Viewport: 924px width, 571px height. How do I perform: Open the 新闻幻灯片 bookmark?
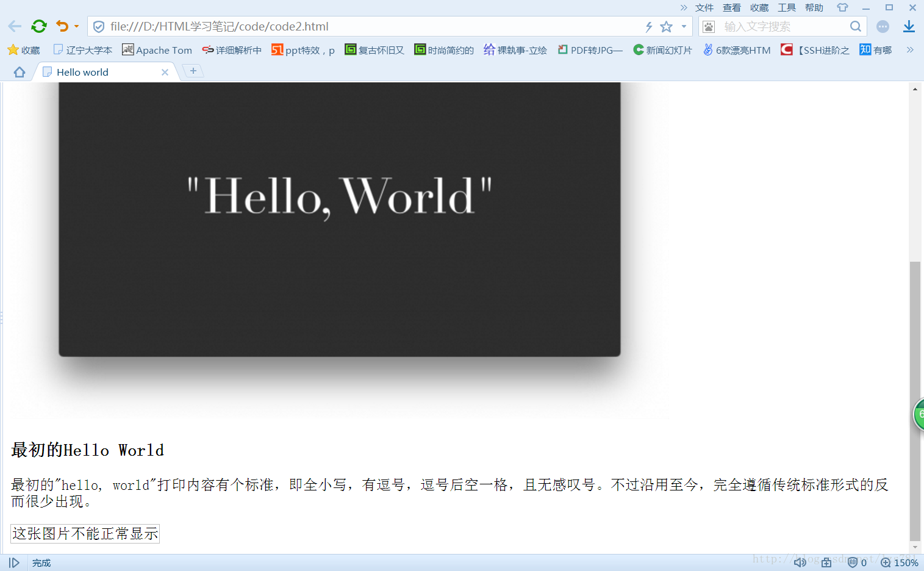(x=662, y=50)
